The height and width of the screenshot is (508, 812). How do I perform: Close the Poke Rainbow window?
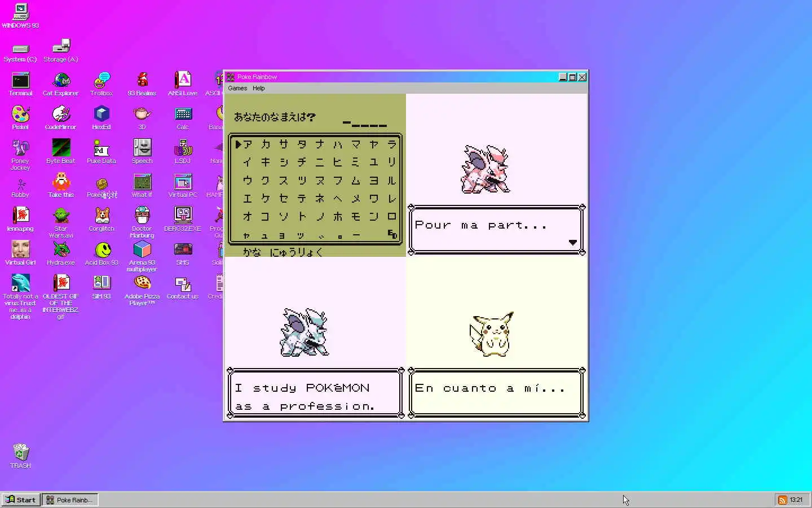point(582,77)
